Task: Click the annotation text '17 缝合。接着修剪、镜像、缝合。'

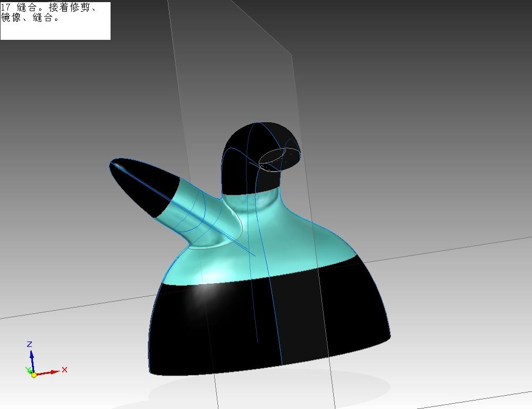Action: [49, 13]
